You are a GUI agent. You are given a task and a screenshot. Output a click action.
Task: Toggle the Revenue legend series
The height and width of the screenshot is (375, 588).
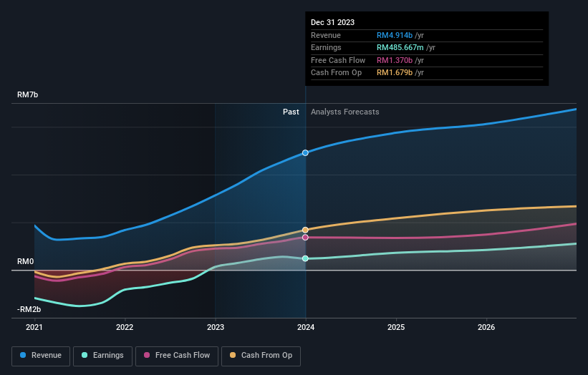pos(41,356)
